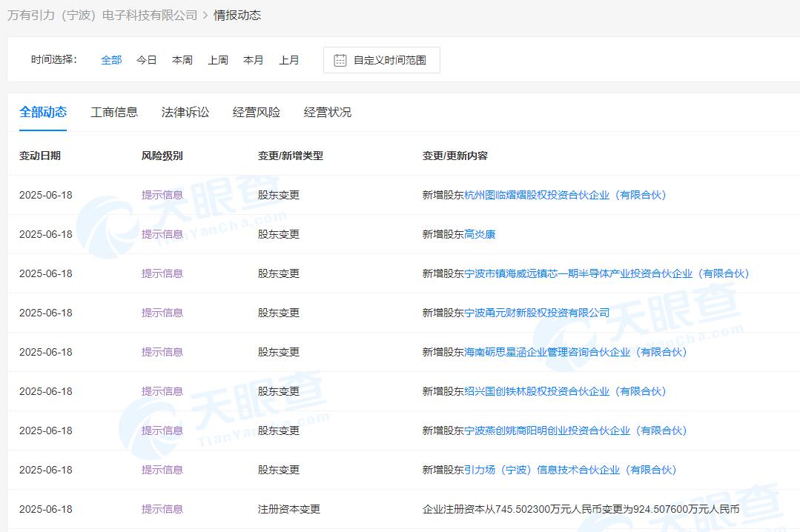Open shareholder link 高炎康
800x532 pixels.
(x=480, y=235)
